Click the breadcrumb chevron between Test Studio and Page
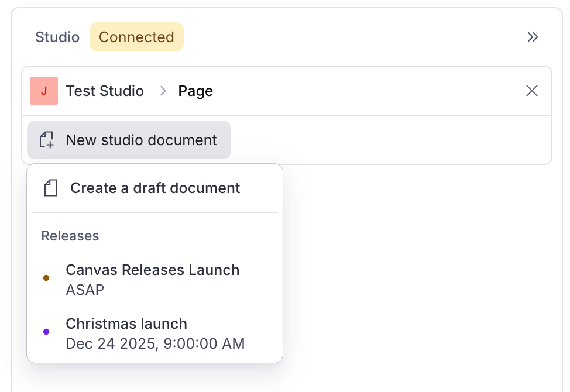 [163, 91]
